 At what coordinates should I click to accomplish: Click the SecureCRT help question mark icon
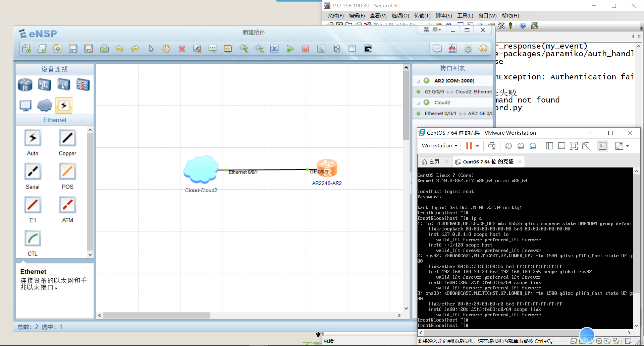[523, 26]
